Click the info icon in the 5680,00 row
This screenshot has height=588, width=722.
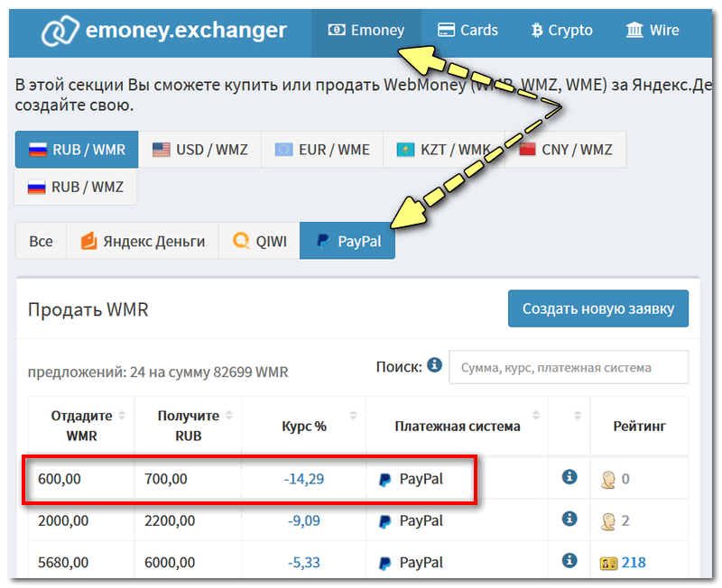click(569, 560)
